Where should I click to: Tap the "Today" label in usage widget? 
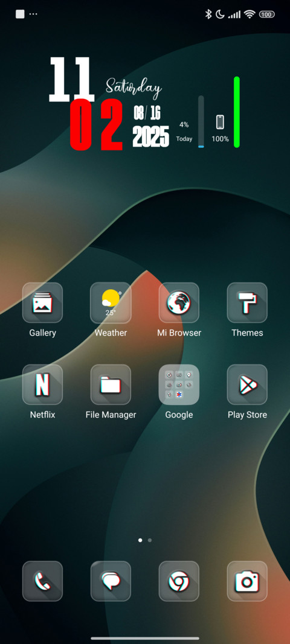184,139
